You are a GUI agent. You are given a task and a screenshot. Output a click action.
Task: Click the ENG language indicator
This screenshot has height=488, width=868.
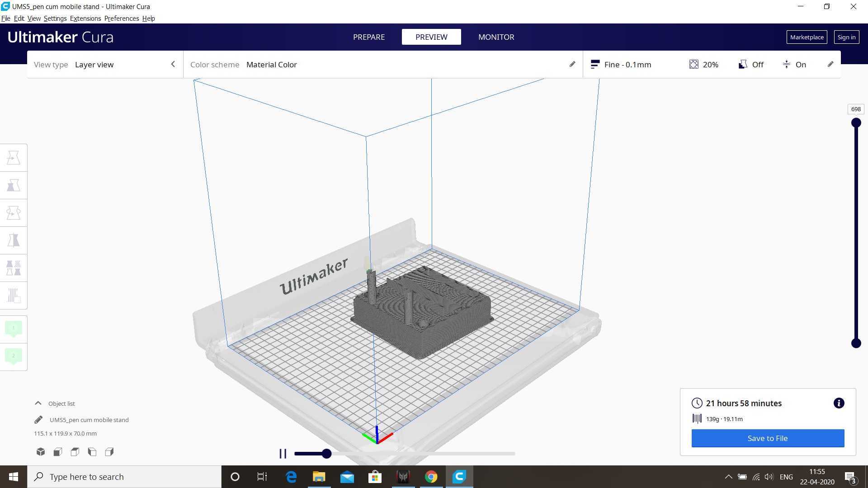pyautogui.click(x=786, y=477)
